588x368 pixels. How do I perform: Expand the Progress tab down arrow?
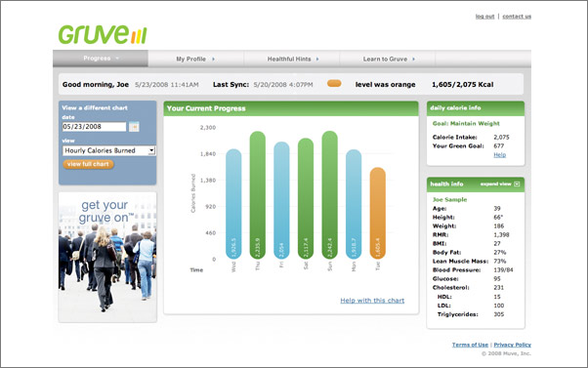pyautogui.click(x=117, y=59)
